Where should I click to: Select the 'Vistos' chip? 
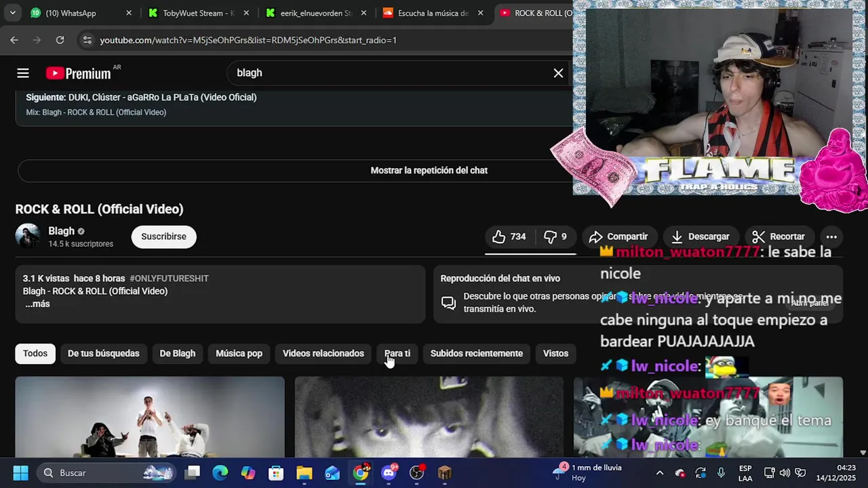pyautogui.click(x=555, y=353)
